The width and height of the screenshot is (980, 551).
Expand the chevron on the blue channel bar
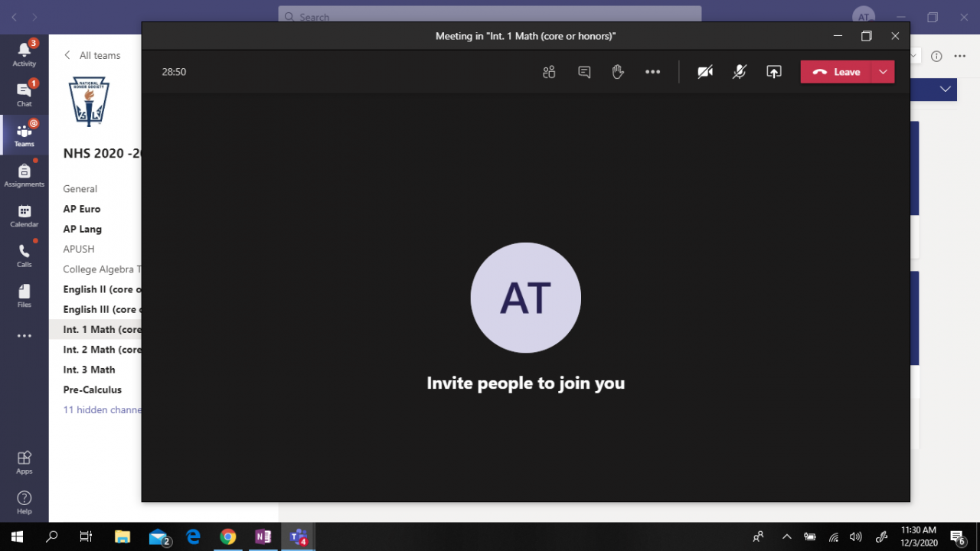(946, 90)
